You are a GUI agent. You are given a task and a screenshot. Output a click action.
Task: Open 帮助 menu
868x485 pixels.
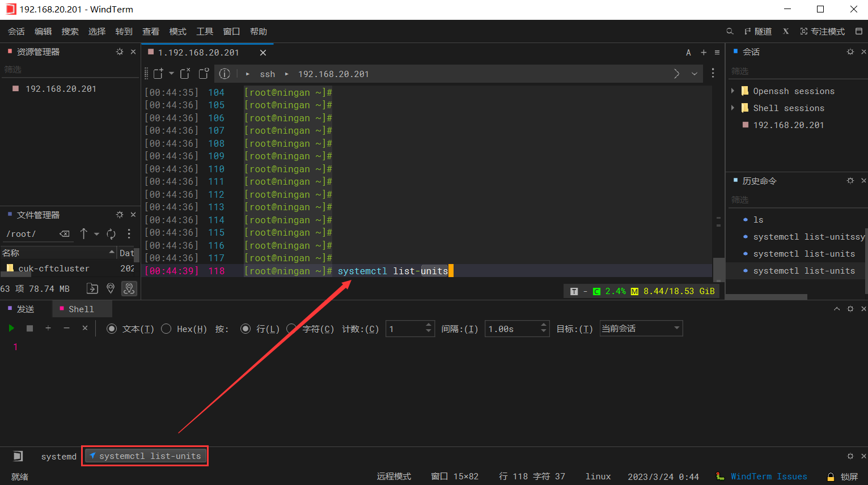coord(259,32)
